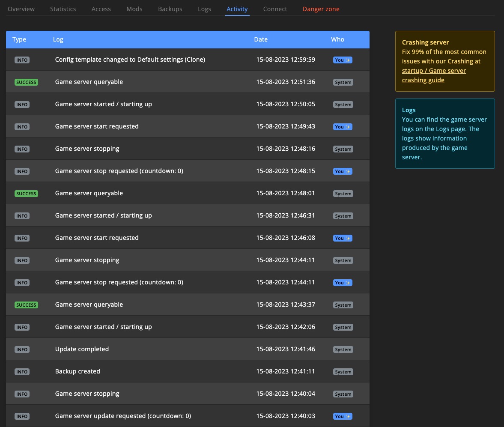Click SUCCESS badge at 12:51:36 entry
The width and height of the screenshot is (504, 427).
26,82
